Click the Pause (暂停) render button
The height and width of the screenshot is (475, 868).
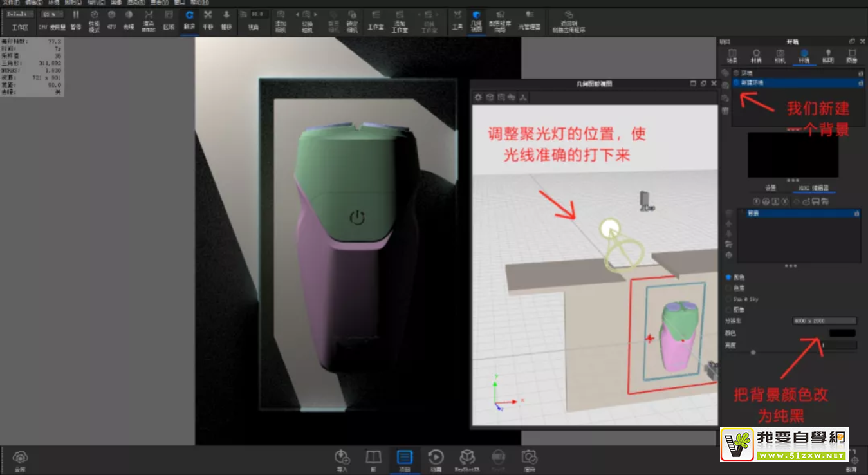coord(76,18)
